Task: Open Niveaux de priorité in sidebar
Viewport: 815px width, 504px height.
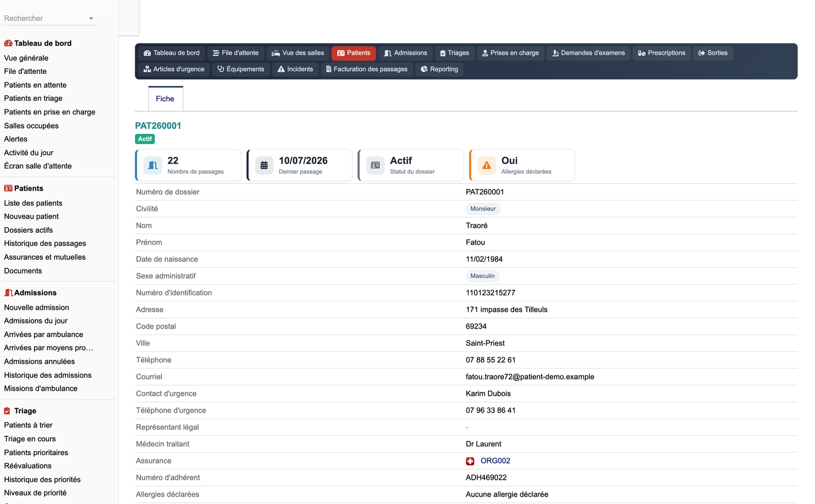Action: point(35,493)
